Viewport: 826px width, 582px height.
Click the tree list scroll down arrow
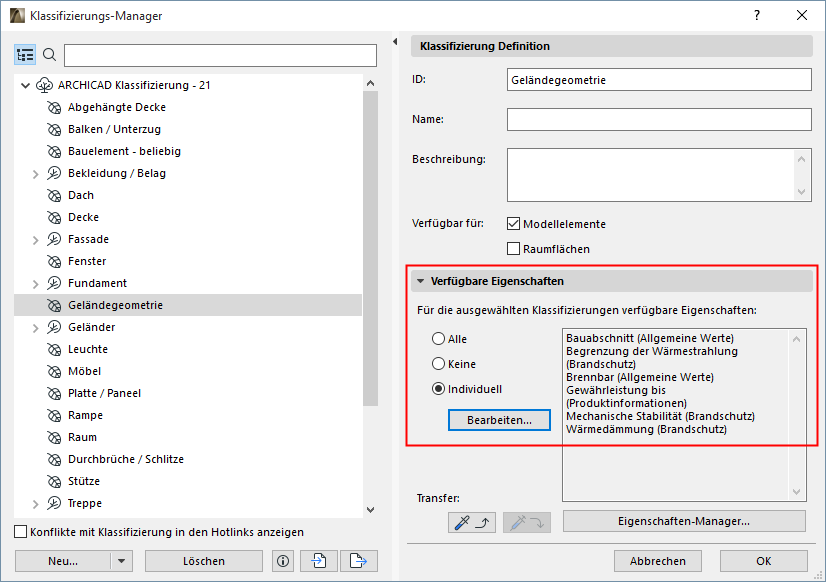pos(370,509)
